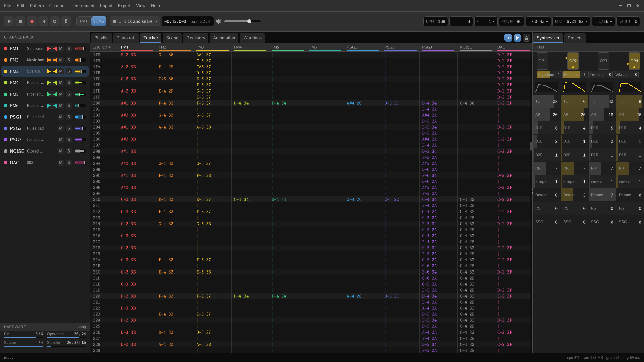The width and height of the screenshot is (644, 362).
Task: Open the 60 Hz refresh rate dropdown
Action: pos(538,21)
